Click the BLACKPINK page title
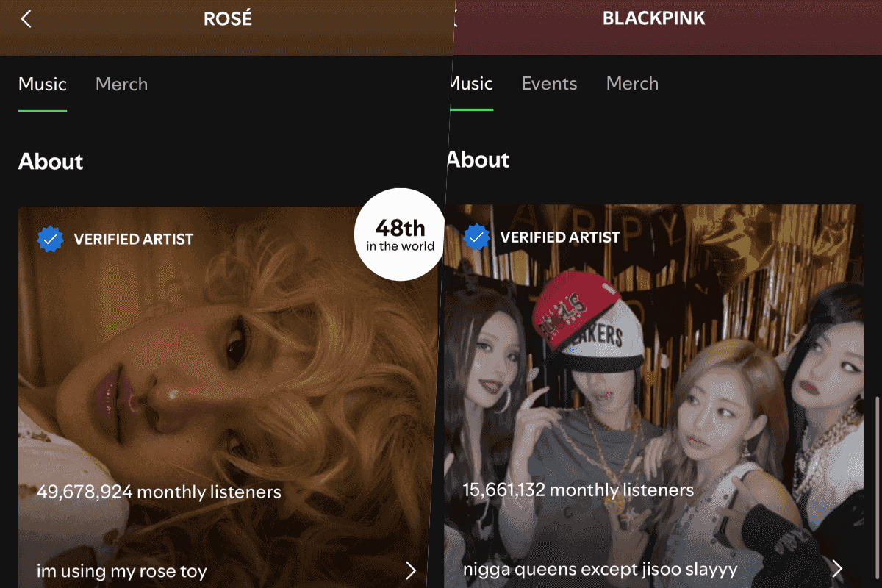This screenshot has height=588, width=882. (653, 19)
